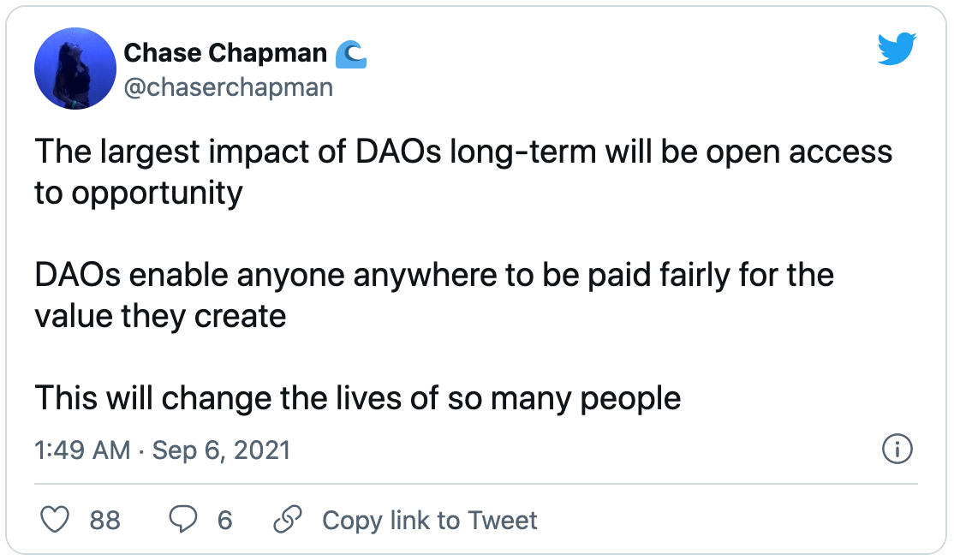Click the 1:49 AM time text
954x560 pixels.
[82, 450]
